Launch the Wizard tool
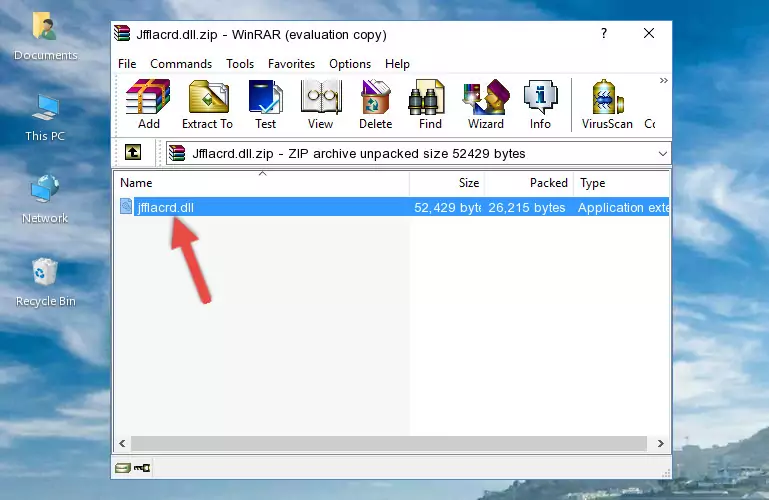The height and width of the screenshot is (500, 769). pos(486,104)
